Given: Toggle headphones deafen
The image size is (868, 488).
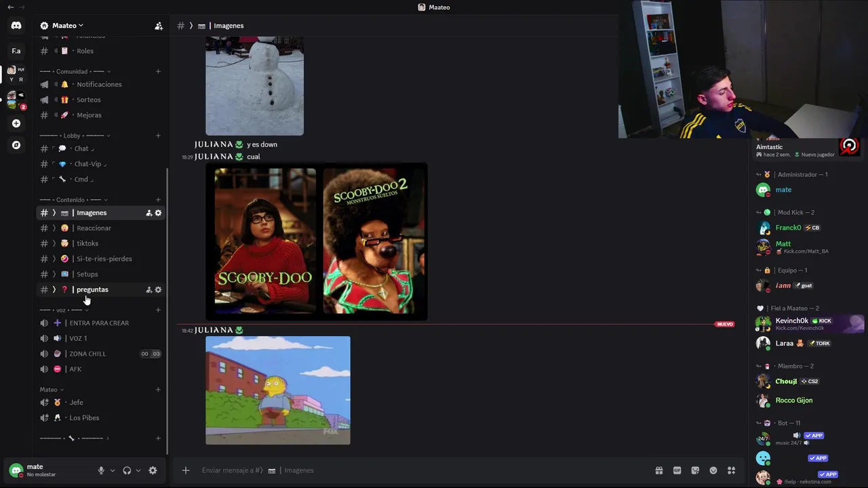Looking at the screenshot, I should coord(127,470).
